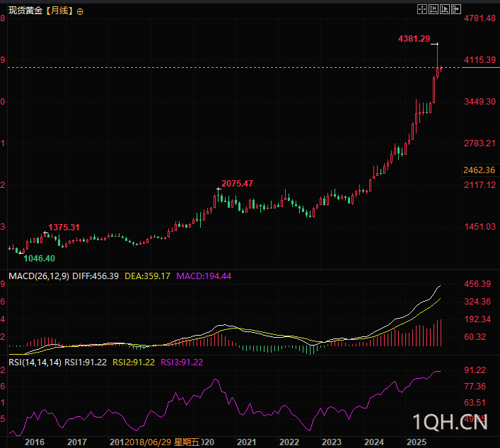This screenshot has height=448, width=500.
Task: Open the 月线 period selector
Action: pyautogui.click(x=59, y=11)
